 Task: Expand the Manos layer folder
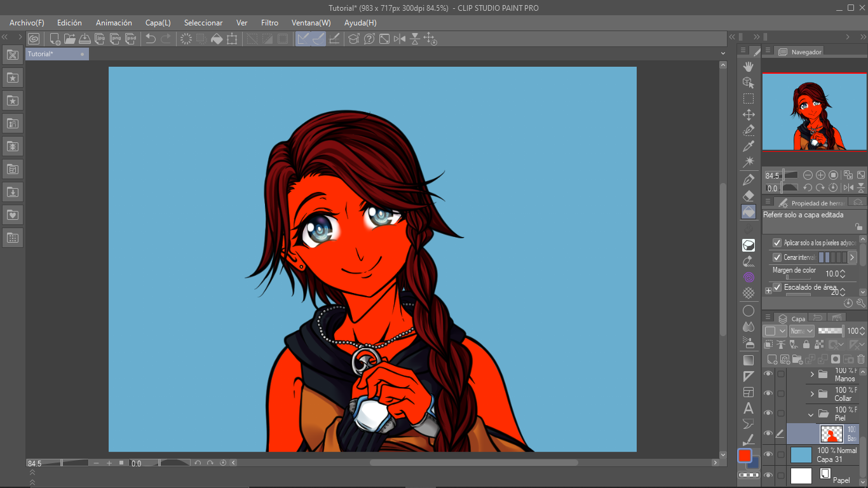(x=812, y=374)
